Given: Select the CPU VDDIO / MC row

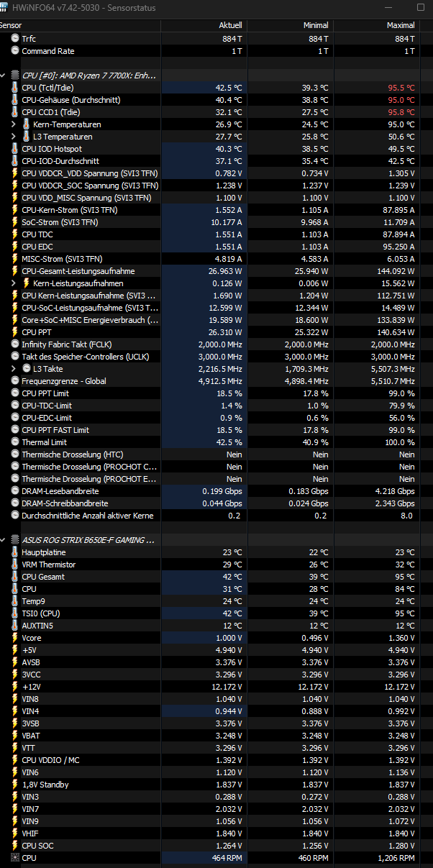Looking at the screenshot, I should pyautogui.click(x=216, y=760).
